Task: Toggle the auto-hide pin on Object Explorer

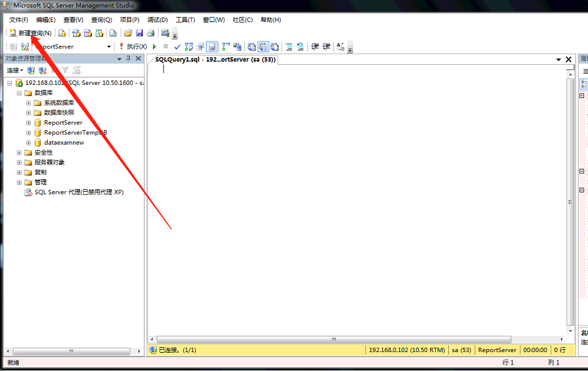Action: click(128, 58)
